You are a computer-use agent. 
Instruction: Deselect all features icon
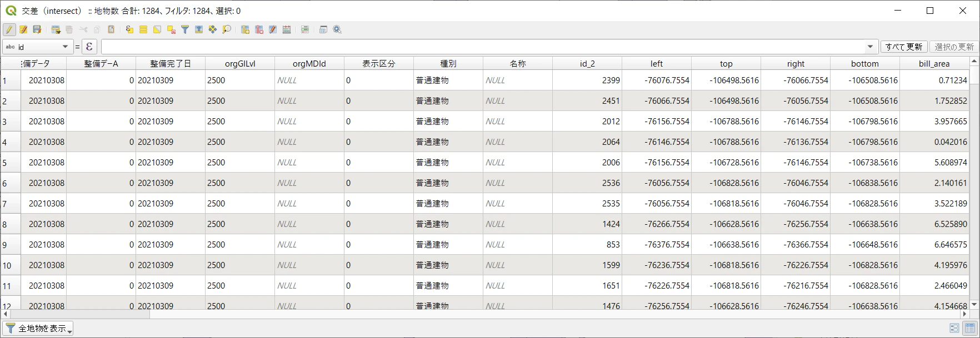coord(171,29)
